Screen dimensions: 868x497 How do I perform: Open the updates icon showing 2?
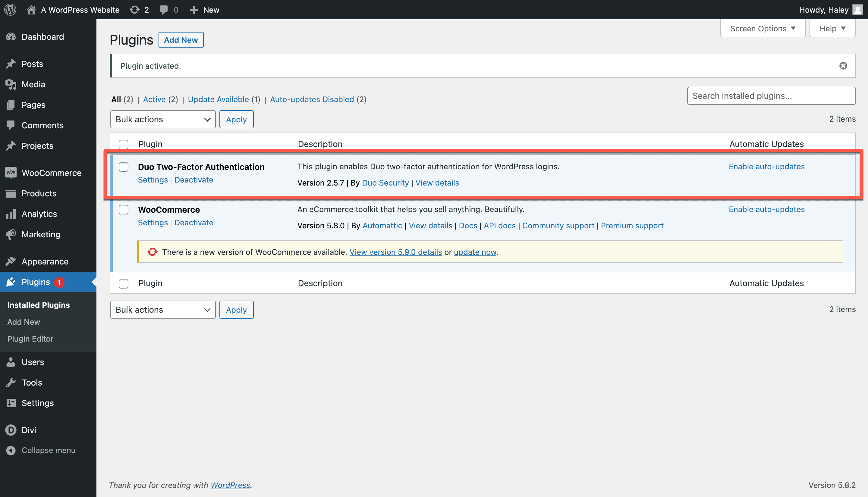click(x=135, y=10)
